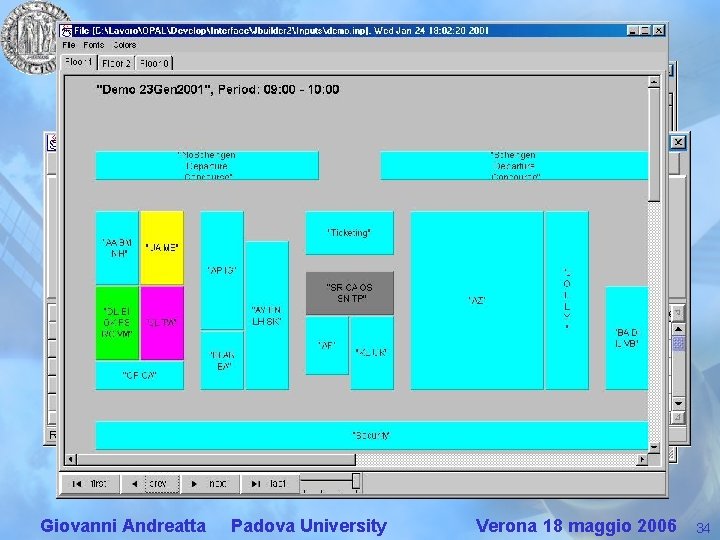Open the Fonts menu
Image resolution: width=720 pixels, height=540 pixels.
[94, 45]
